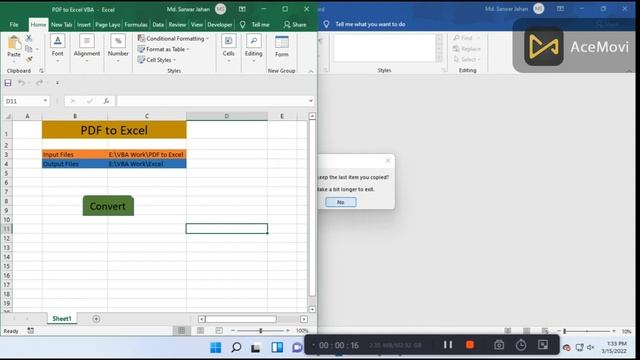
Task: Select the PDF to Excel title cell
Action: [x=114, y=130]
